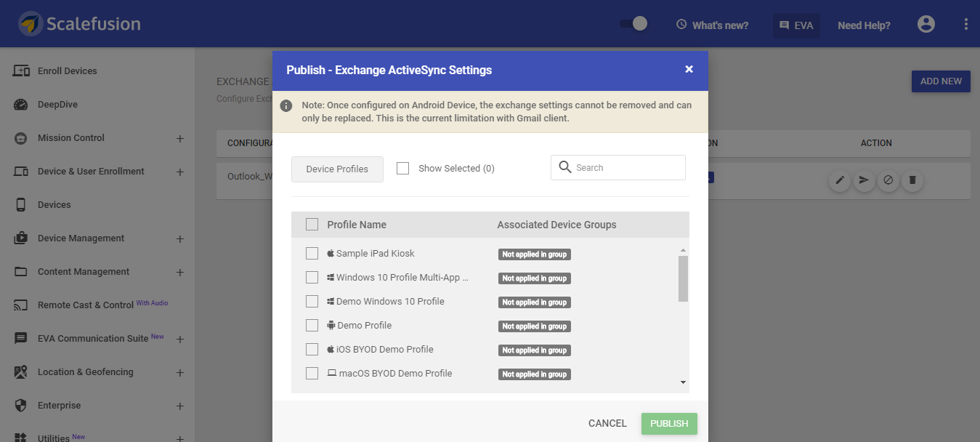
Task: Click the EVA Communication Suite chat icon
Action: click(x=21, y=339)
